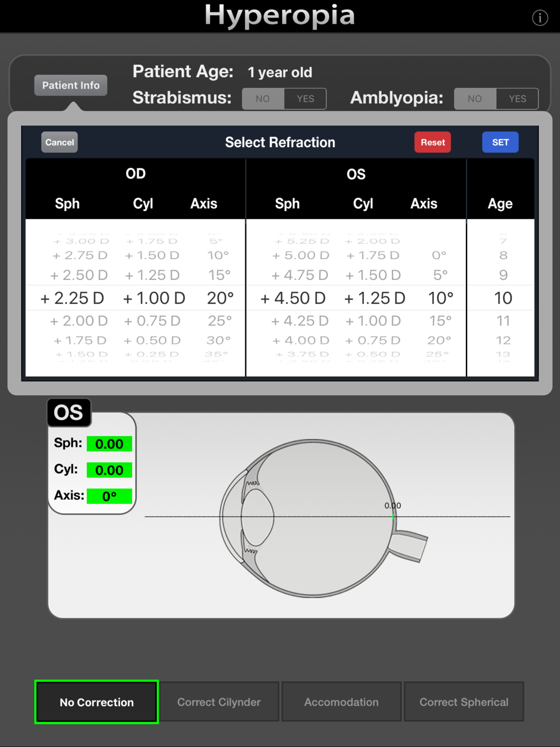Tap the OS eye label badge
This screenshot has height=747, width=560.
click(68, 413)
